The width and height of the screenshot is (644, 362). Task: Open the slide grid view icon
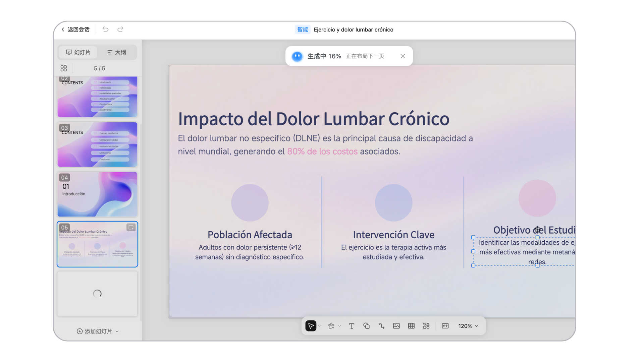(64, 68)
